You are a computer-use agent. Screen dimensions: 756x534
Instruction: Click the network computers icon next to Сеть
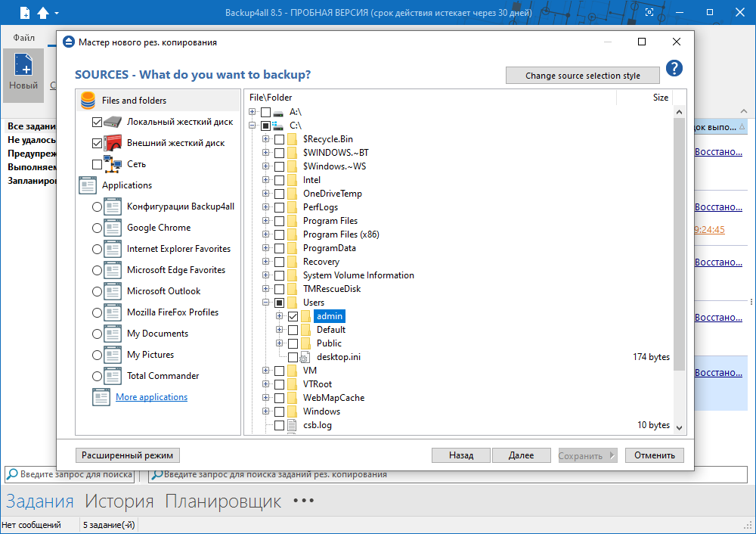pyautogui.click(x=113, y=164)
